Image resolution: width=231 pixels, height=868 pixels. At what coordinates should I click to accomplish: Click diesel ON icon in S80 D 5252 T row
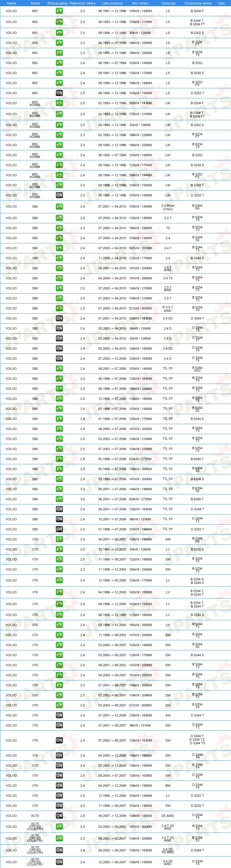[59, 529]
